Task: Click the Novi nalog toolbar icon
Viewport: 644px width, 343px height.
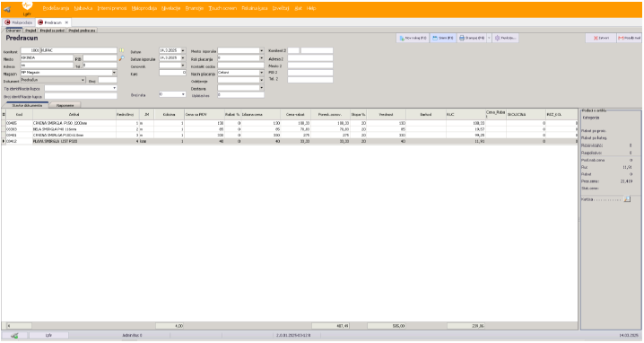Action: [402, 38]
